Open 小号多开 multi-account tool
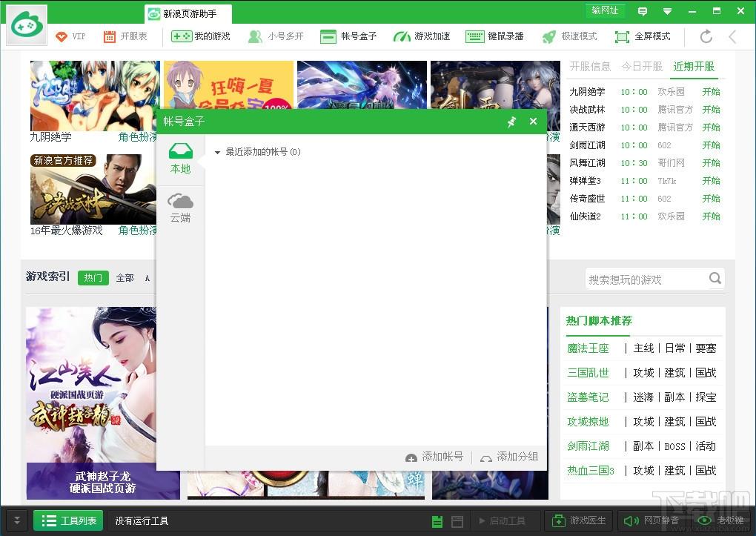This screenshot has width=756, height=536. tap(275, 36)
